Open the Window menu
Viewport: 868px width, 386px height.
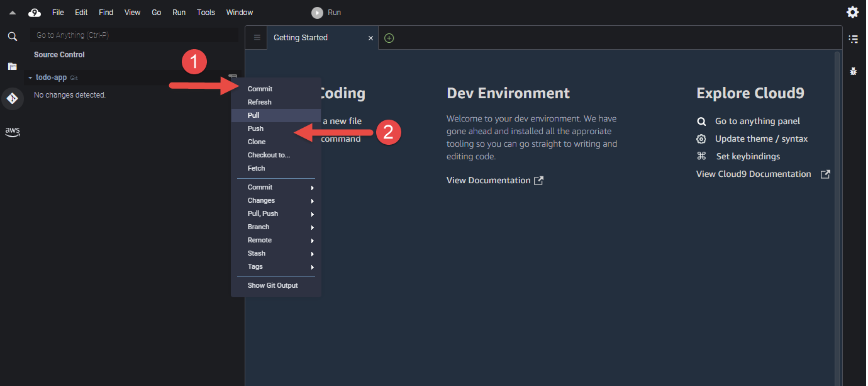click(240, 13)
